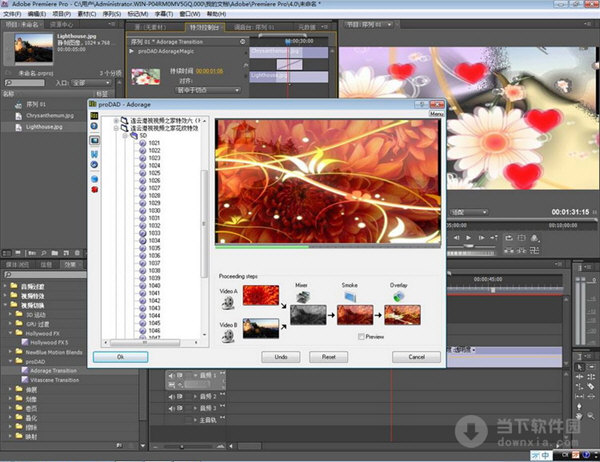The image size is (600, 462).
Task: Play the Program monitor sequence
Action: pos(468,238)
